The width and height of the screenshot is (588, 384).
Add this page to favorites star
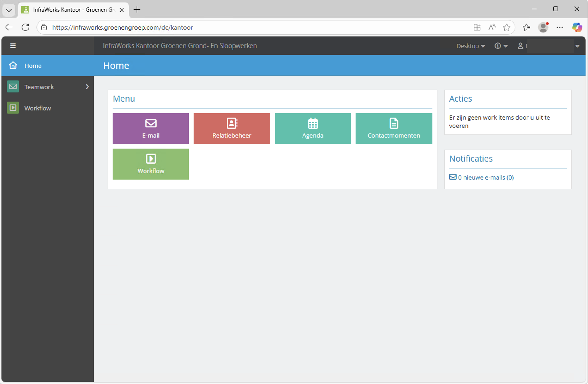click(506, 27)
